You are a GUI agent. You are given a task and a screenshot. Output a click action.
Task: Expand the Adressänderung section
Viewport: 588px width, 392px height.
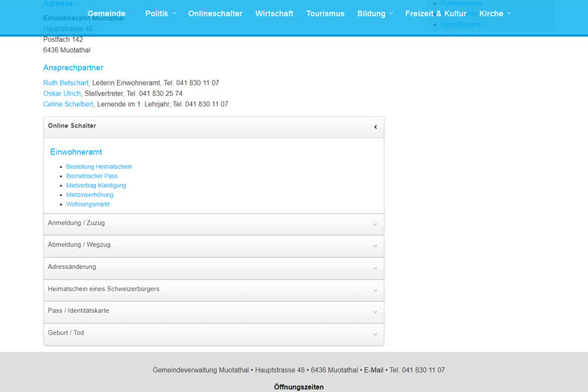coord(214,268)
